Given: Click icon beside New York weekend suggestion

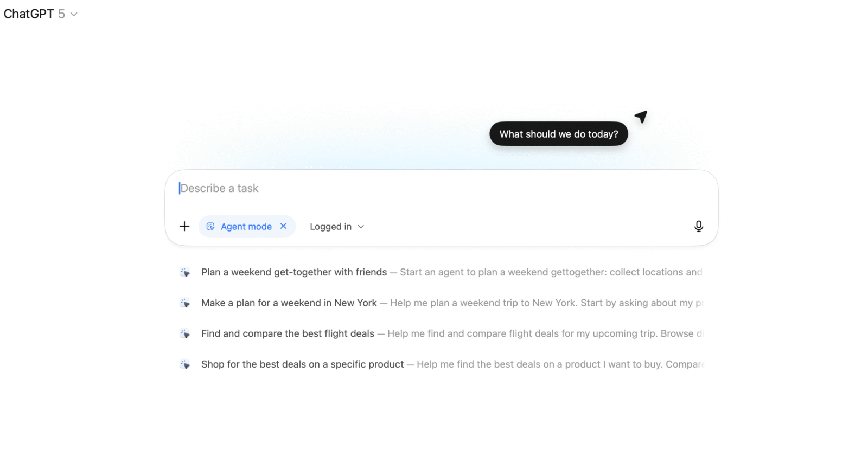Looking at the screenshot, I should click(185, 303).
